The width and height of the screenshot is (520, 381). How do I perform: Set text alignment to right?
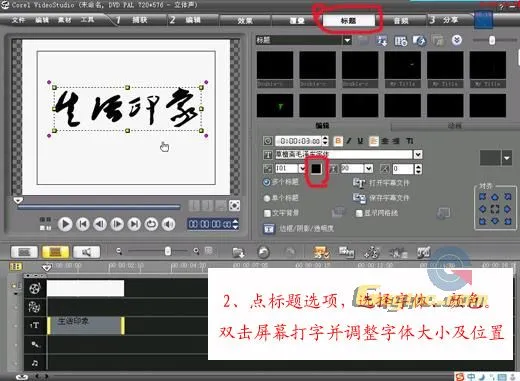pyautogui.click(x=396, y=141)
